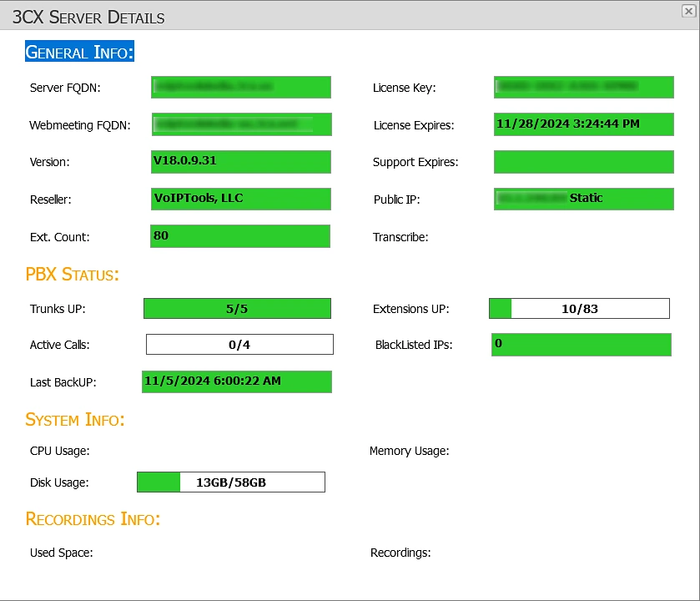
Task: Click the Public IP Static field
Action: click(584, 199)
